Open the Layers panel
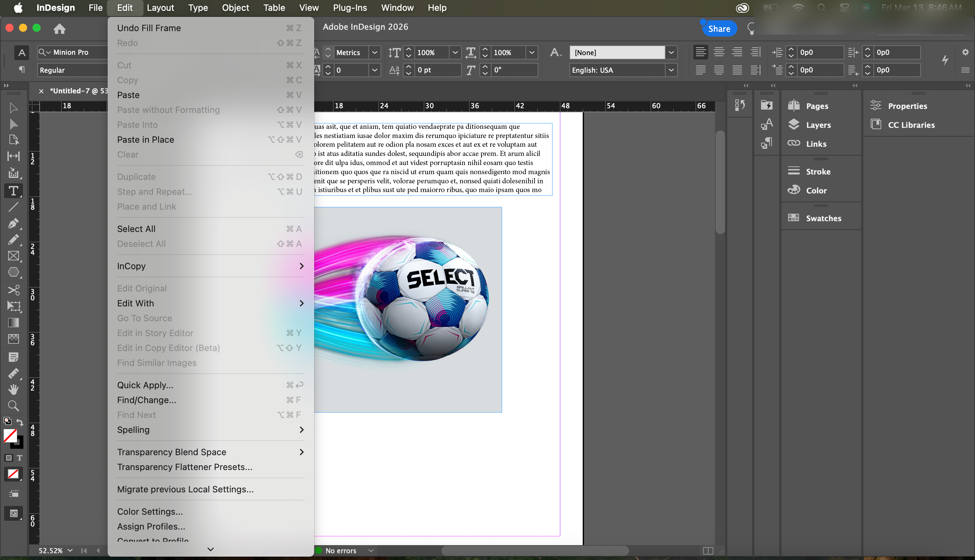975x560 pixels. (818, 125)
